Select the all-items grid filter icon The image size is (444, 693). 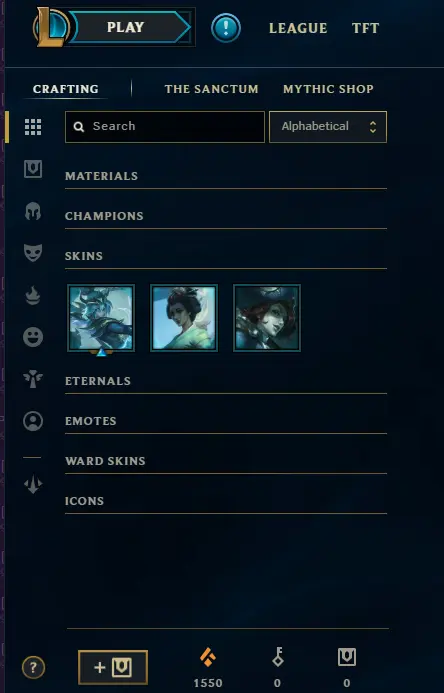33,127
